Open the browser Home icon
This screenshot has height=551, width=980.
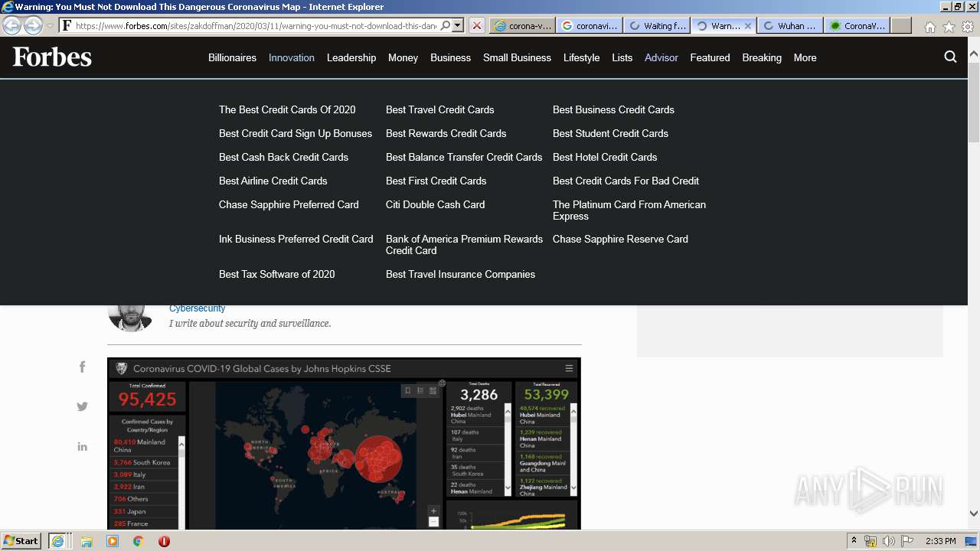point(929,27)
